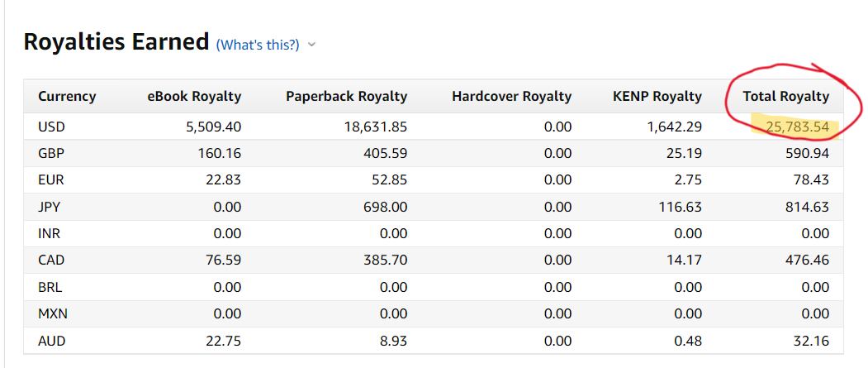Click the EUR total royalty 78.43

point(809,180)
